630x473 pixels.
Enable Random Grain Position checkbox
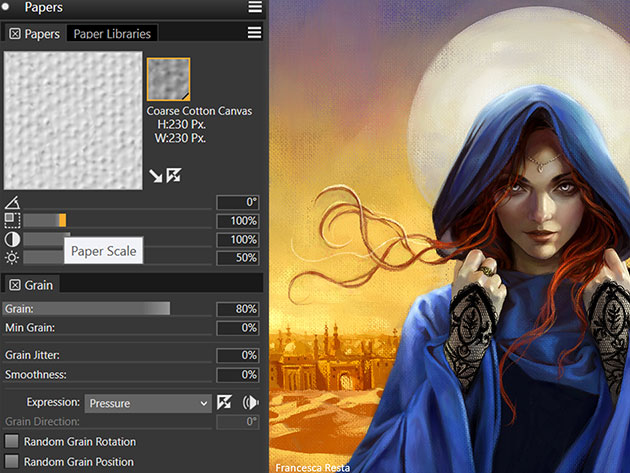click(x=12, y=461)
